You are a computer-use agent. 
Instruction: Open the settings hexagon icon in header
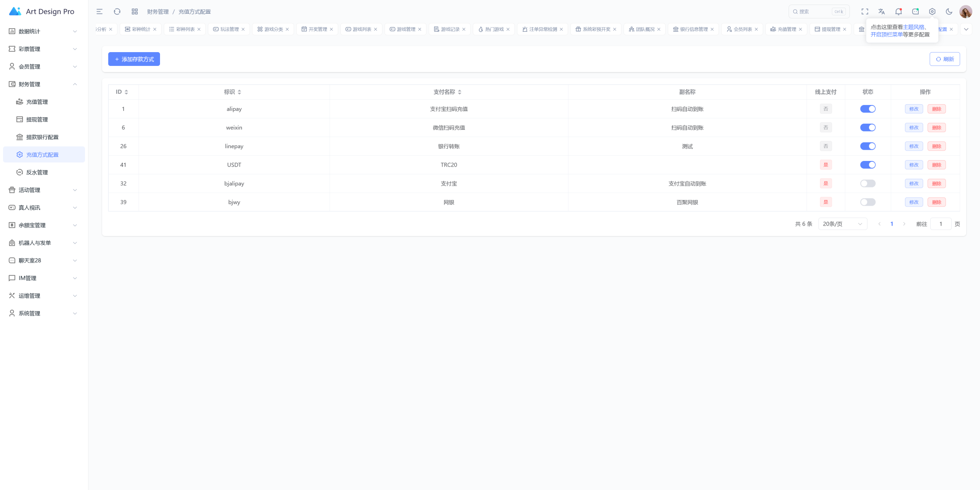click(932, 11)
